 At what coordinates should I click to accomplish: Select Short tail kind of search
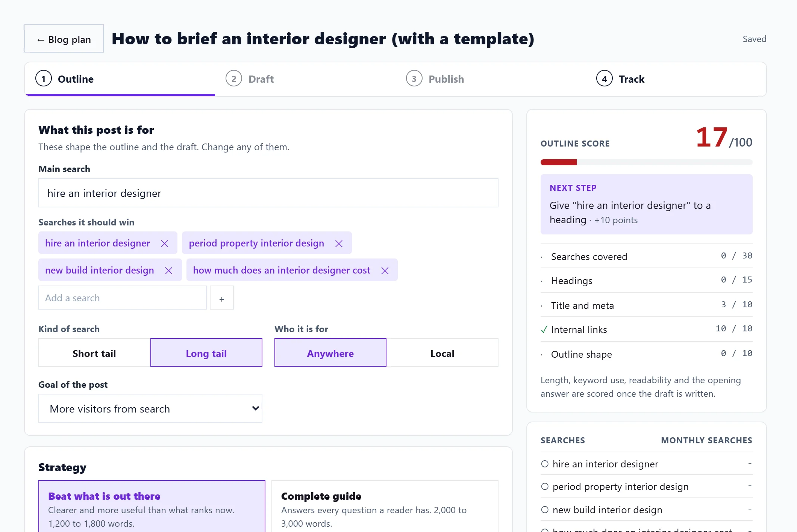coord(94,353)
